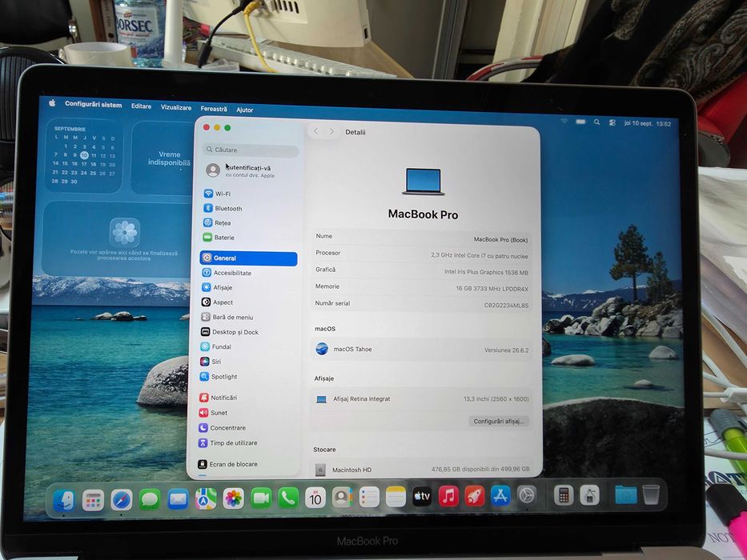Open Control Center from the menu bar

tap(612, 123)
